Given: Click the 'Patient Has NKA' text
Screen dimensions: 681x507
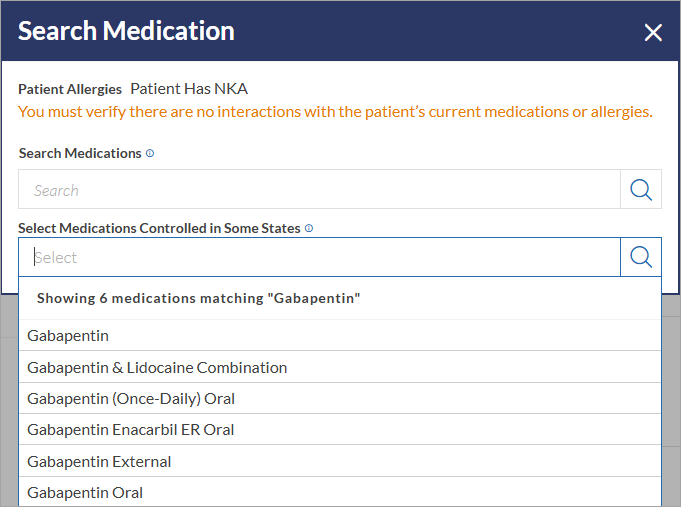Looking at the screenshot, I should [x=189, y=89].
